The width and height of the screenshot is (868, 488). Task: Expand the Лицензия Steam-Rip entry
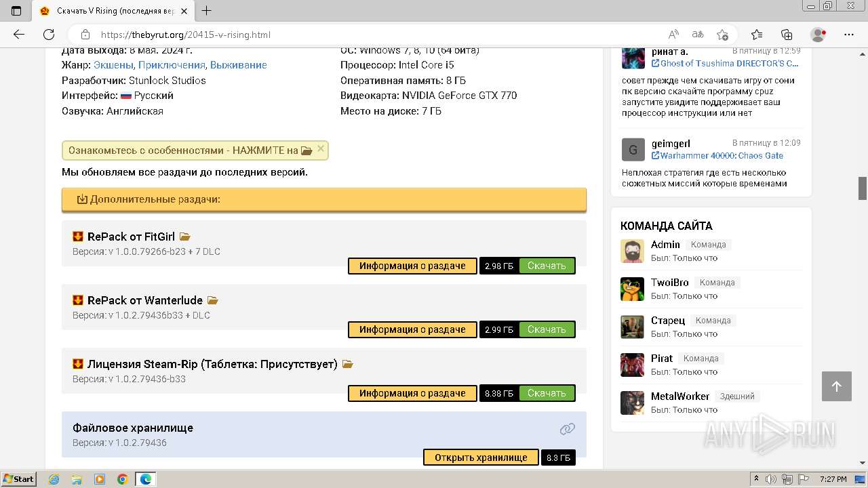point(212,364)
